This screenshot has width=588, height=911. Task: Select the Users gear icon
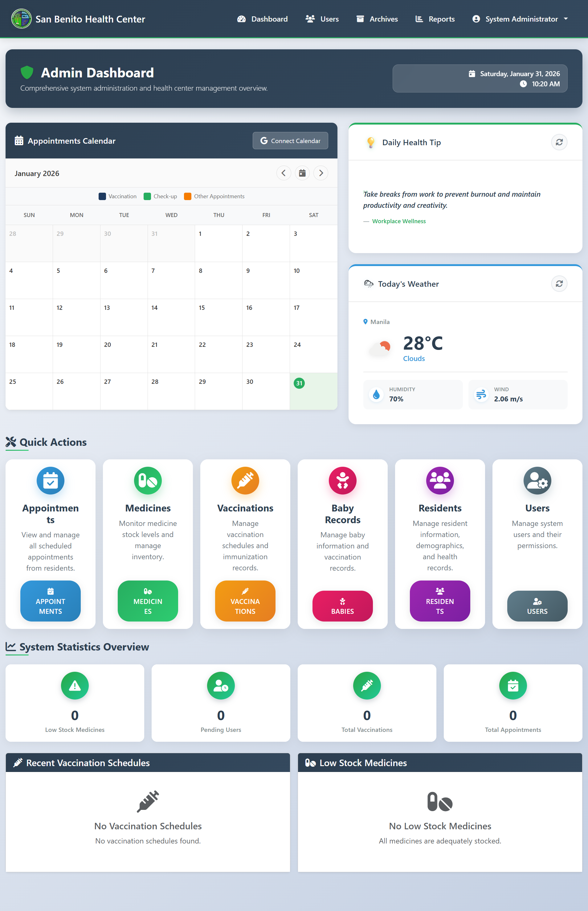(x=537, y=481)
